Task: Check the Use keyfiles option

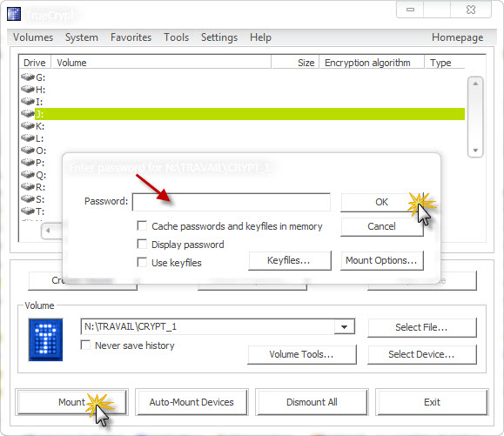Action: (x=142, y=262)
